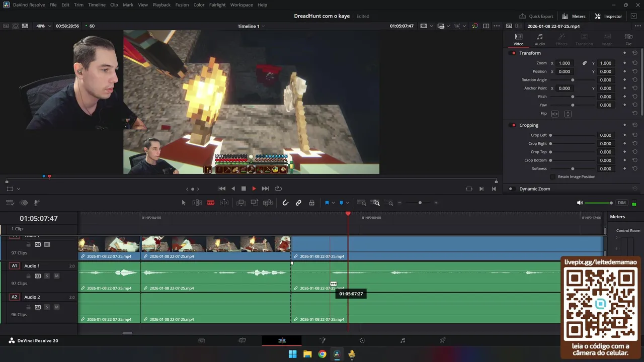644x362 pixels.
Task: Click the DIM audio button
Action: (622, 203)
